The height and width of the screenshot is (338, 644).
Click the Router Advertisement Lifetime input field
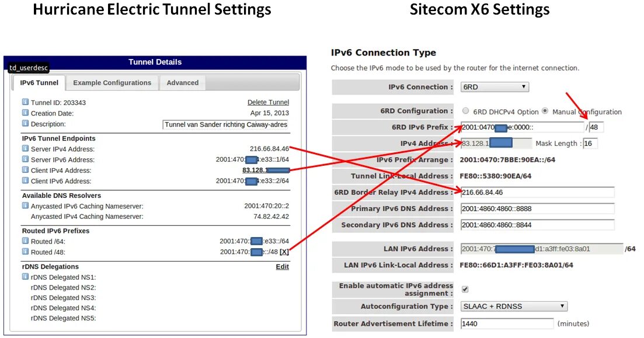506,323
